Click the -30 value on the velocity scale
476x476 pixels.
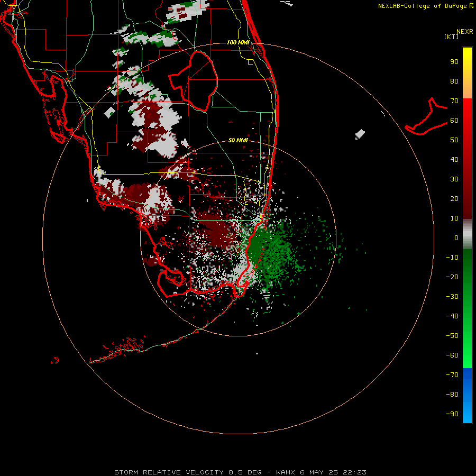click(452, 297)
